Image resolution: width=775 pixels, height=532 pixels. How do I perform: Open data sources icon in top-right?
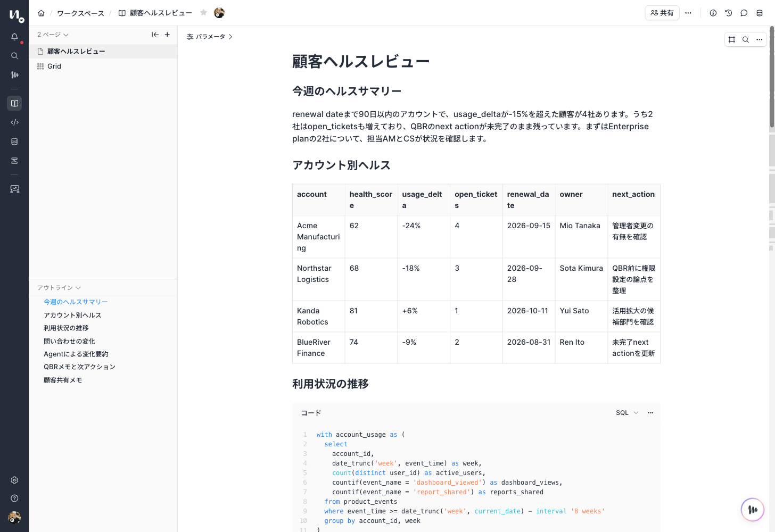point(760,13)
